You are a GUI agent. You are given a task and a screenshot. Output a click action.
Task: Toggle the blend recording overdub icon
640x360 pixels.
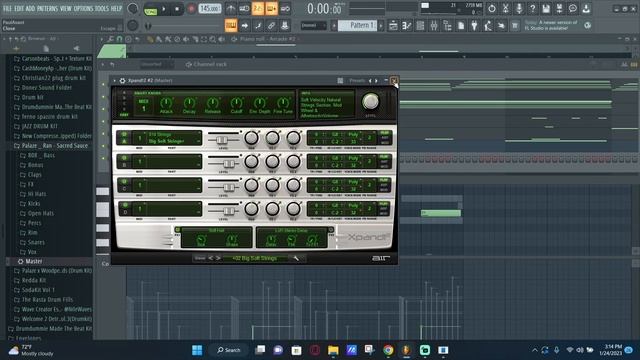click(x=271, y=9)
